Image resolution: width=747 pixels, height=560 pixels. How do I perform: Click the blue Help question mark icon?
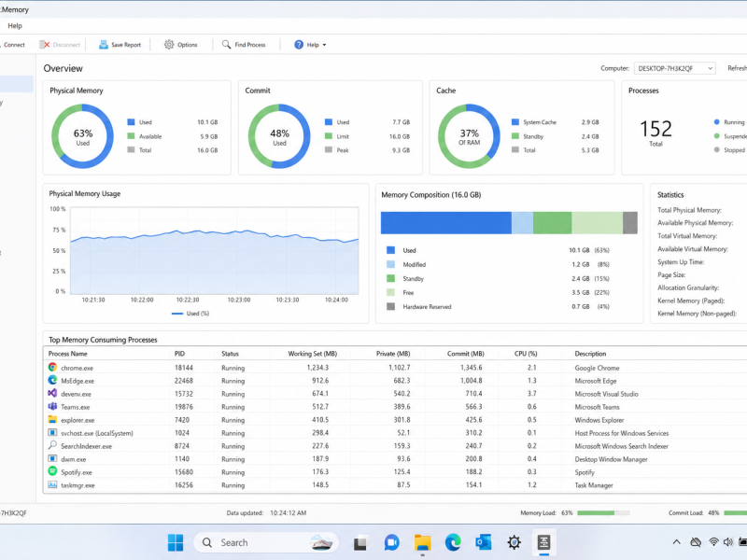[x=298, y=44]
